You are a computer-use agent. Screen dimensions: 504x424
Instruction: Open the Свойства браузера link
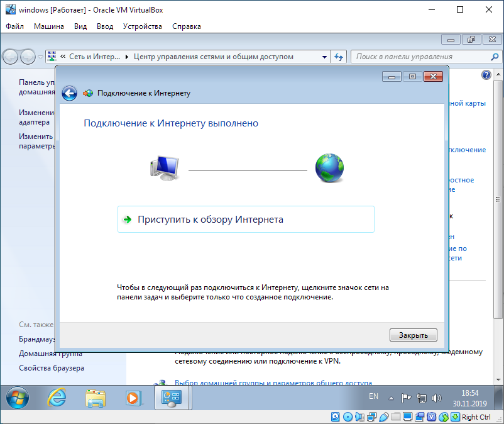[52, 368]
